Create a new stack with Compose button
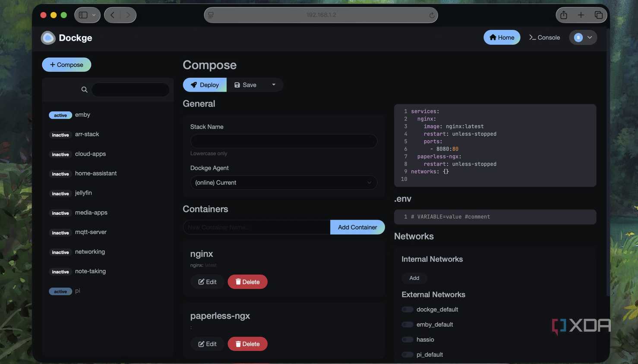This screenshot has width=638, height=364. [x=66, y=65]
